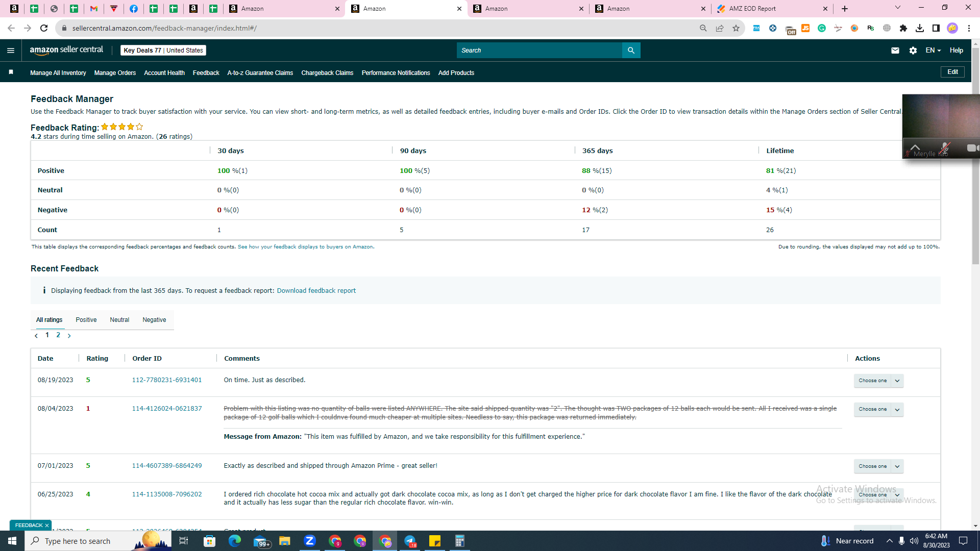Go to next feedback page arrow

click(69, 336)
